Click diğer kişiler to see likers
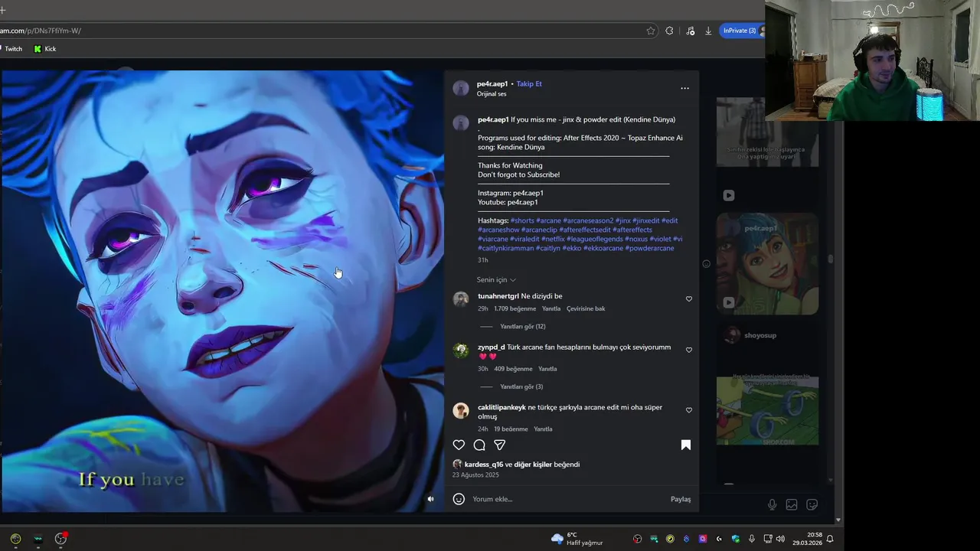980x551 pixels. pyautogui.click(x=533, y=465)
